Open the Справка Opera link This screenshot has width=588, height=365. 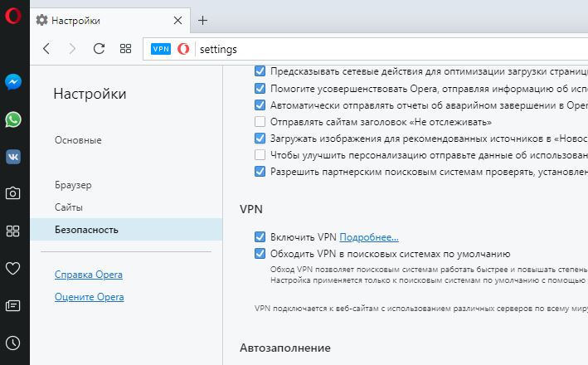(89, 275)
